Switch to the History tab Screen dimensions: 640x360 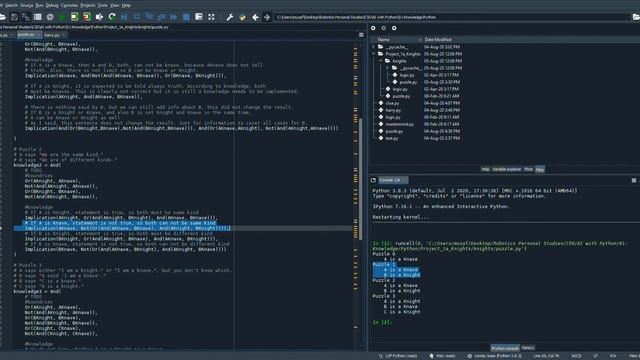[528, 348]
